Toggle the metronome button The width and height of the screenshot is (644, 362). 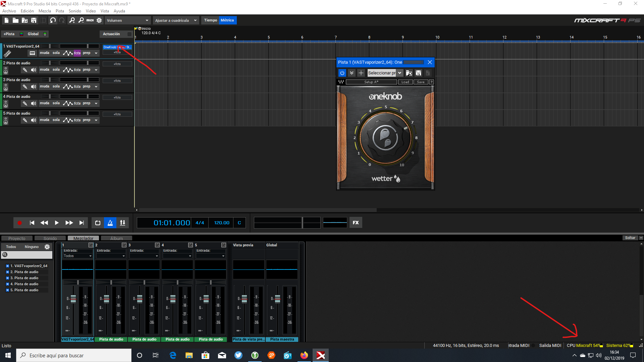click(110, 223)
